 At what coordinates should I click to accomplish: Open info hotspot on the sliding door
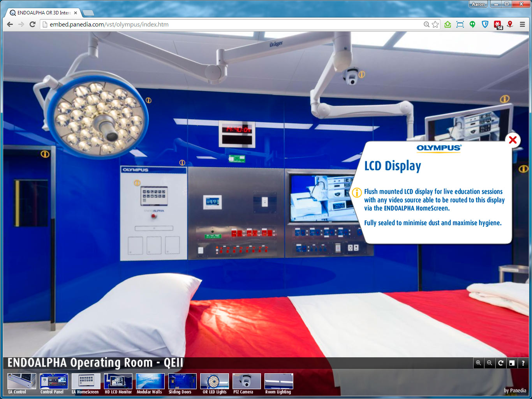coord(45,154)
